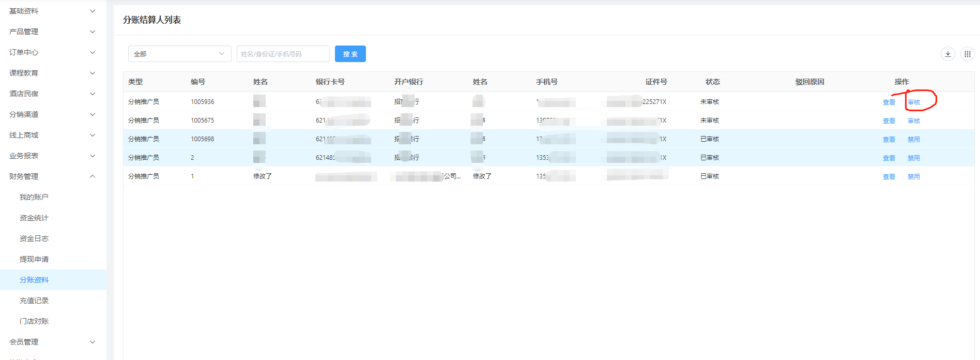Viewport: 980px width, 360px height.
Task: Open the column settings grid icon
Action: 967,54
